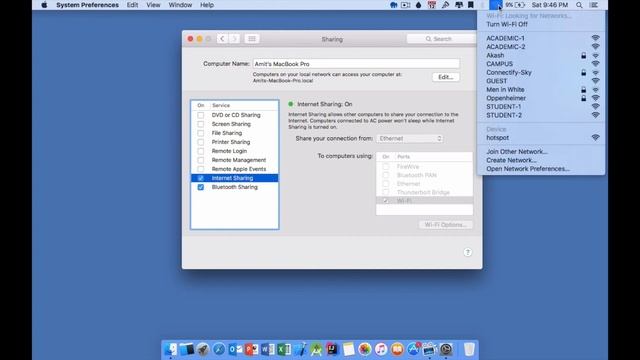The width and height of the screenshot is (640, 360).
Task: Click Search field in Sharing window
Action: (x=441, y=39)
